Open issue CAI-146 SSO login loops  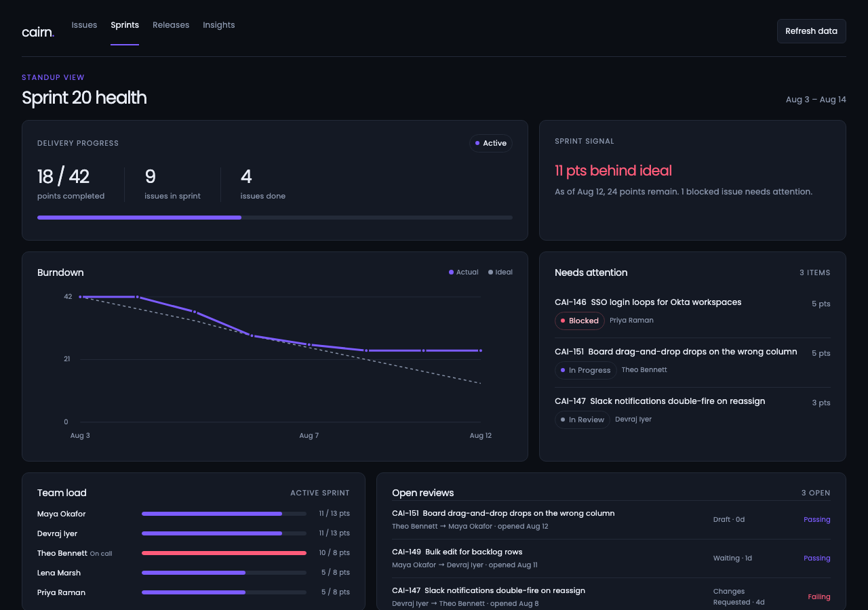coord(648,302)
